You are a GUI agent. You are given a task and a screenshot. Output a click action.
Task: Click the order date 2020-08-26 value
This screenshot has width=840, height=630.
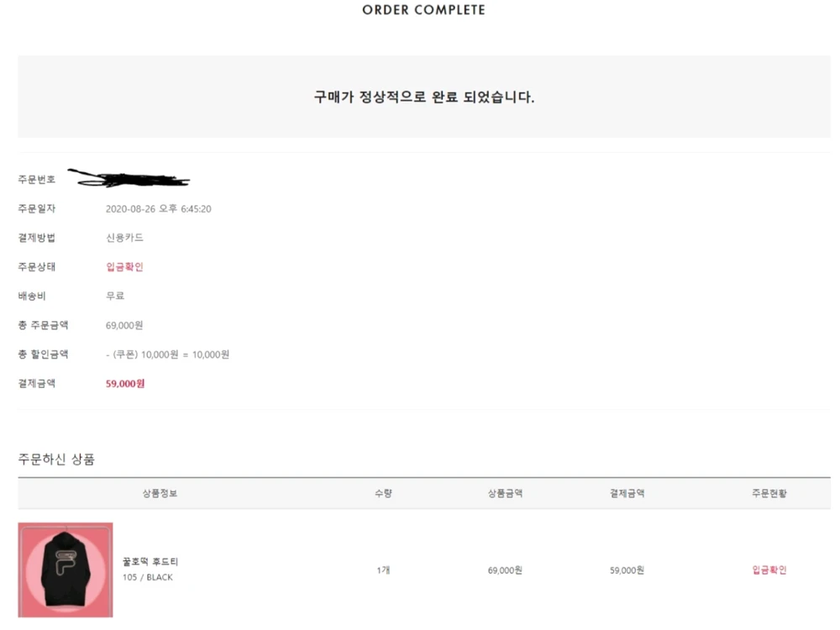pyautogui.click(x=158, y=209)
